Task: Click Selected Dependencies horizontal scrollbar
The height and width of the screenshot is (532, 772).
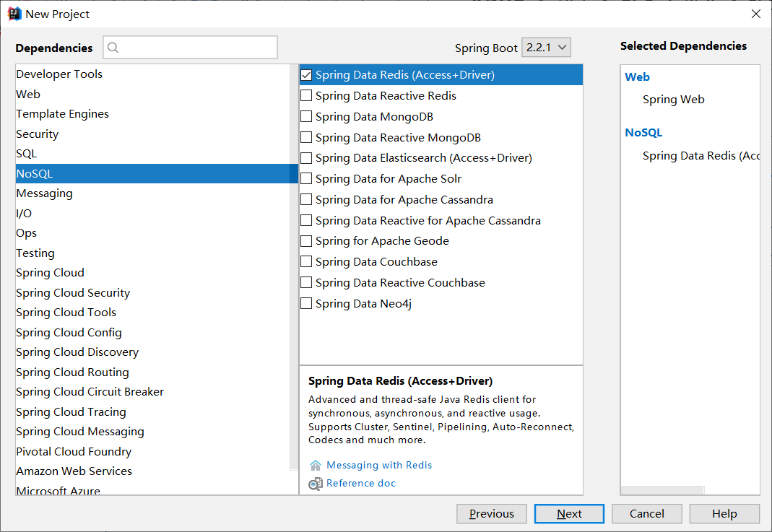Action: pyautogui.click(x=663, y=490)
